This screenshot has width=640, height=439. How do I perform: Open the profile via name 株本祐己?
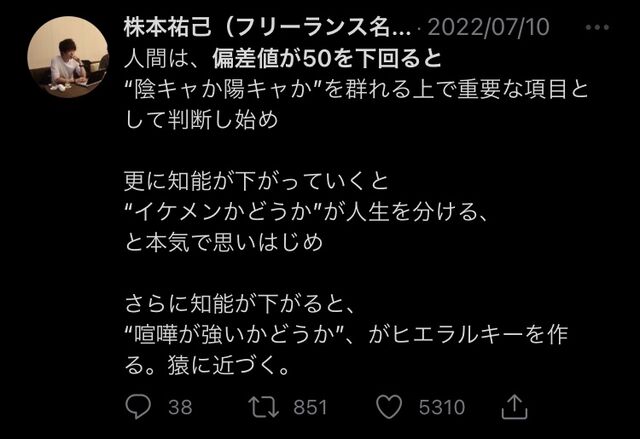click(168, 28)
